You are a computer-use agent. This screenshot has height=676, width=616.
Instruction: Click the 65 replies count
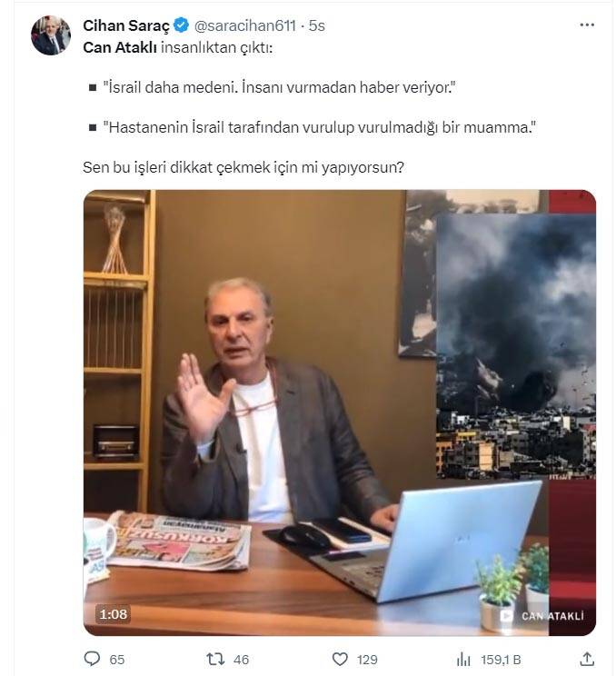[x=117, y=660]
